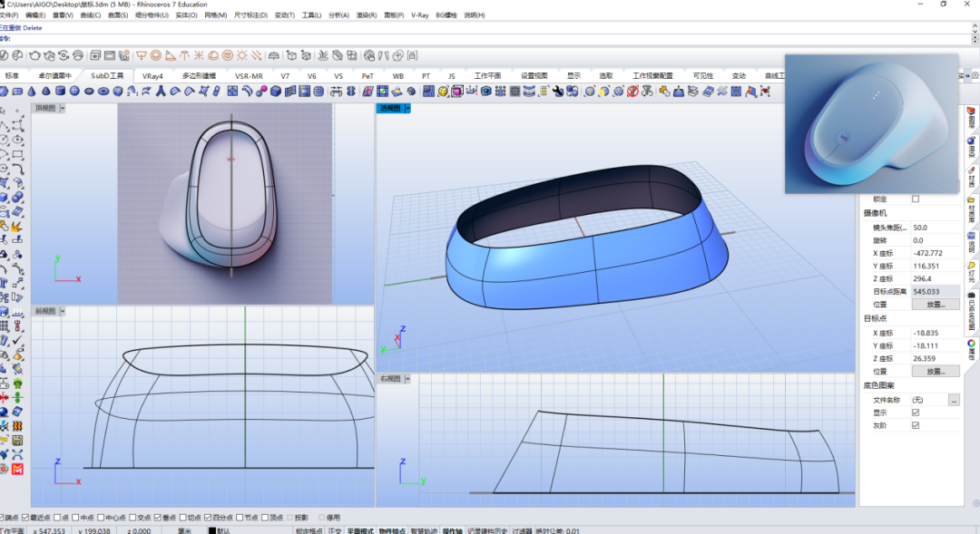Open the 右视图 viewport dropdown arrow
Screen dimensions: 980x534
coord(407,378)
